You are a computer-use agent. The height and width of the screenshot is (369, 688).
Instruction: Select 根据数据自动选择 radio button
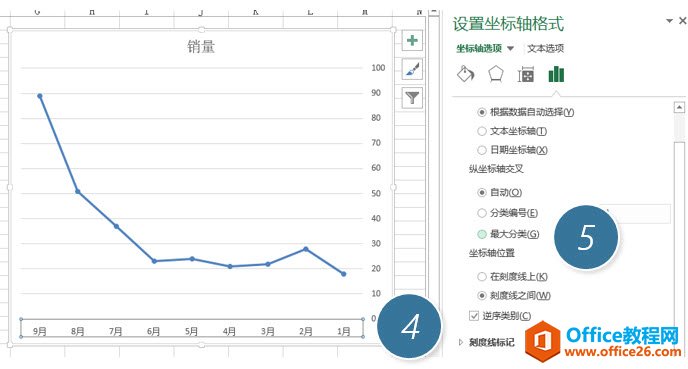point(482,112)
